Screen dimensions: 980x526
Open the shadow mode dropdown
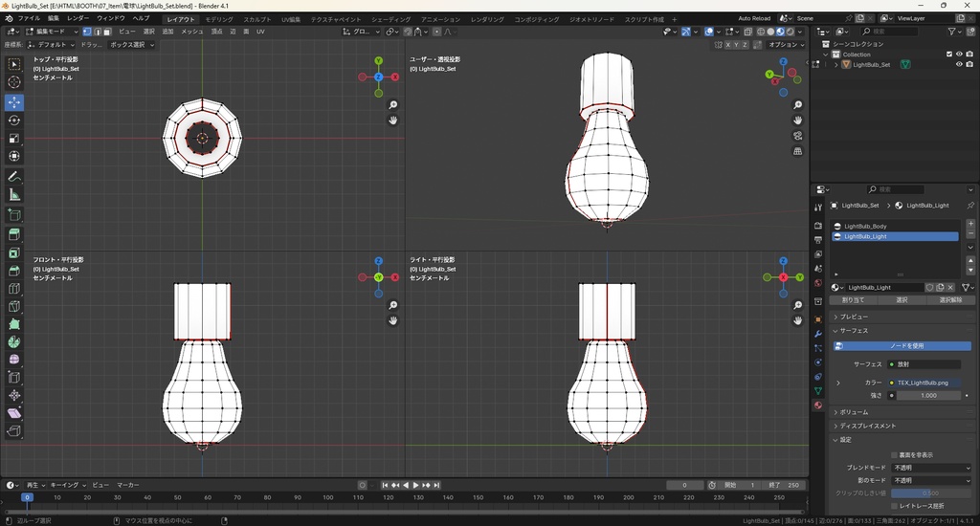coord(932,480)
